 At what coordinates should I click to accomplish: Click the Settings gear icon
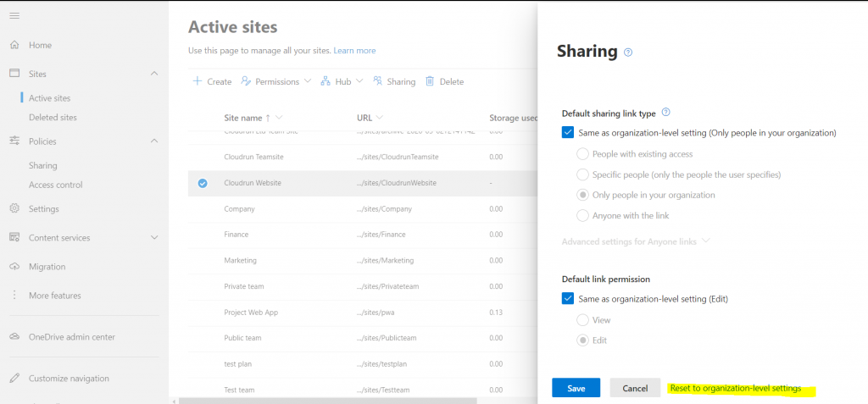[x=14, y=208]
